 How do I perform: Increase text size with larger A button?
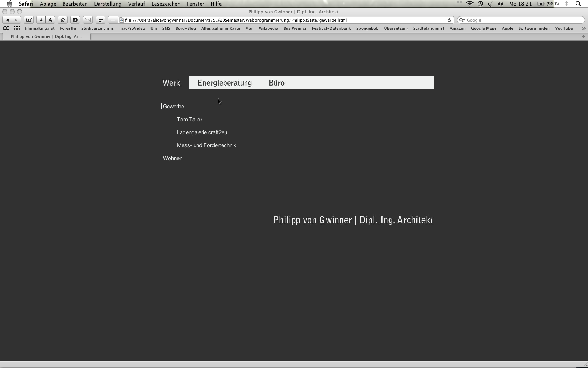50,20
